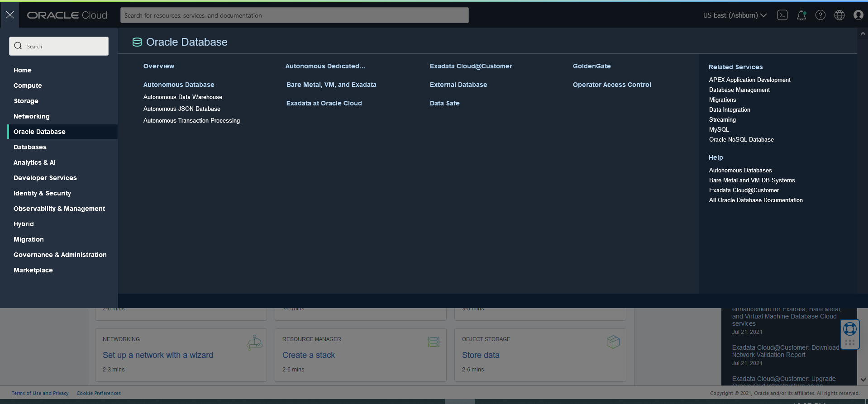This screenshot has height=404, width=868.
Task: Open Database Management related service
Action: [739, 90]
